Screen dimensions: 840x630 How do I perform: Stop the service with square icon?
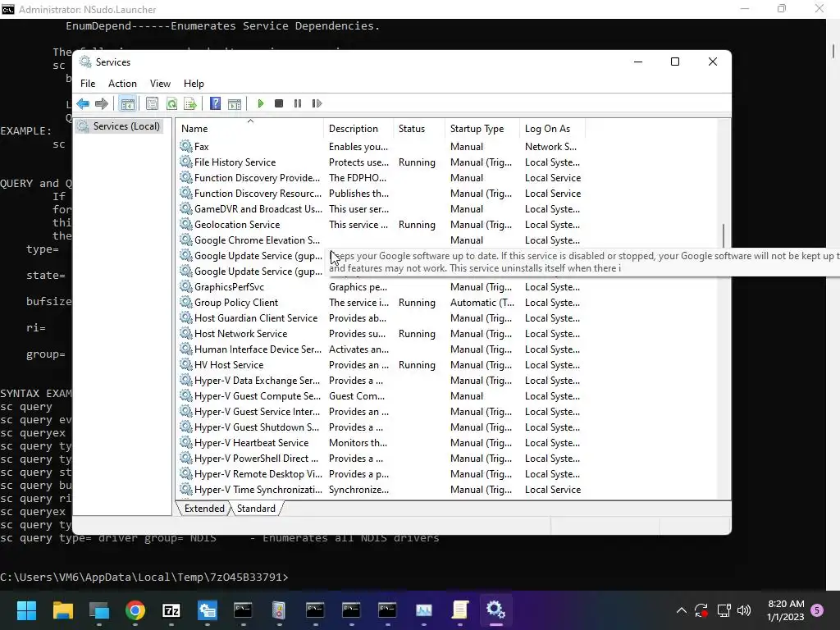click(279, 103)
